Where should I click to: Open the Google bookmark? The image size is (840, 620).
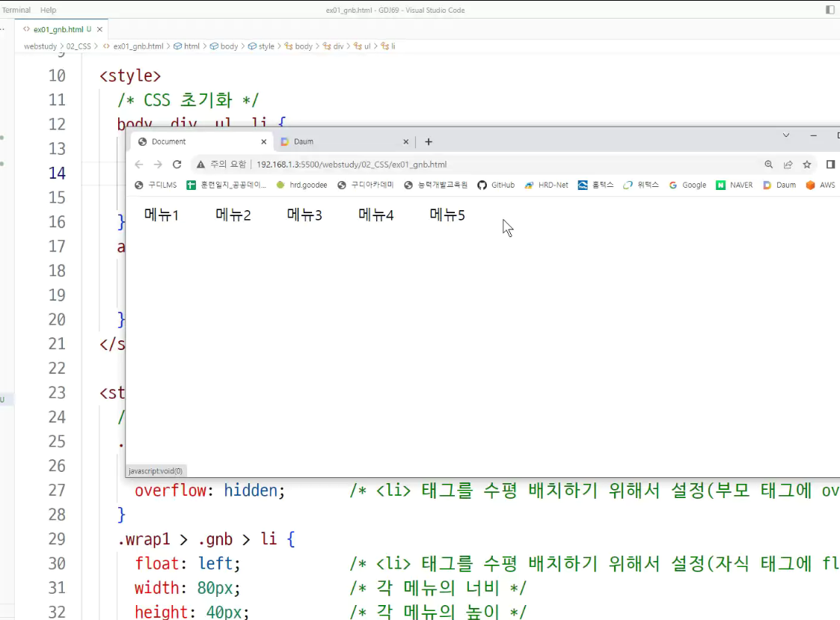[x=688, y=185]
